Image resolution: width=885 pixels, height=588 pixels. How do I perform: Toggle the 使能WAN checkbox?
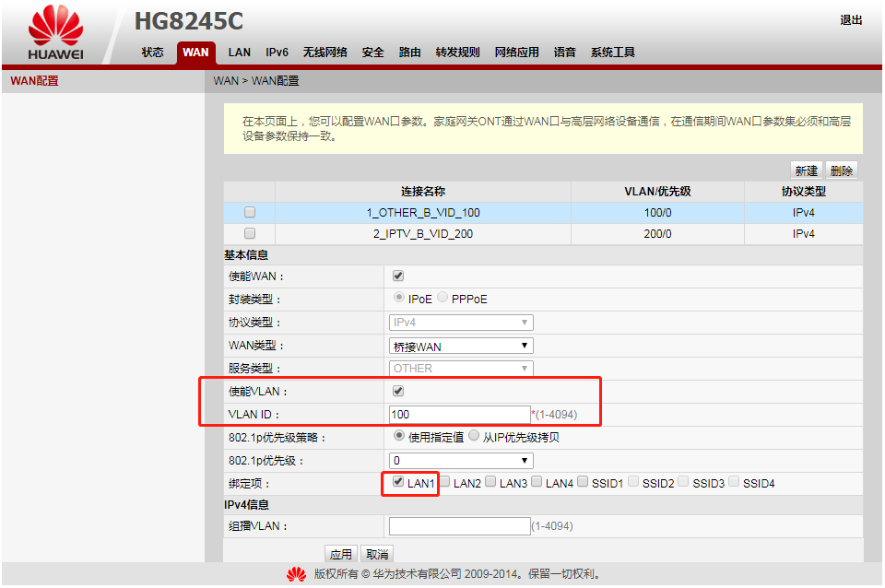click(398, 276)
